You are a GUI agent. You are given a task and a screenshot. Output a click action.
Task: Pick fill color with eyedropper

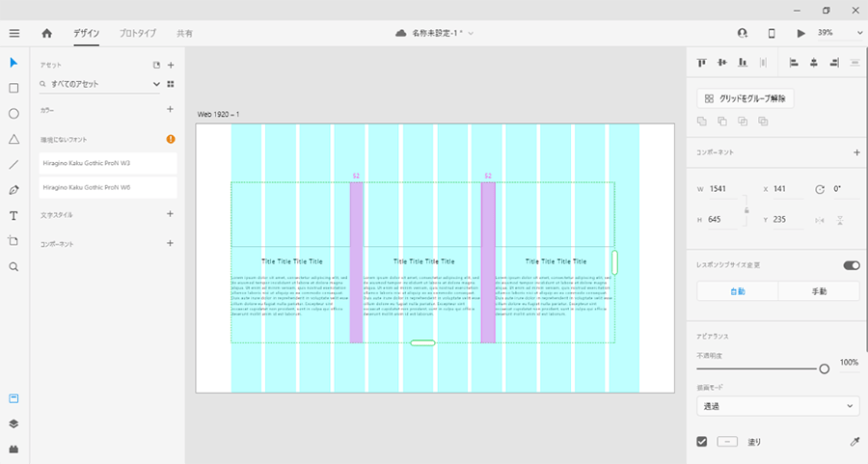[854, 441]
